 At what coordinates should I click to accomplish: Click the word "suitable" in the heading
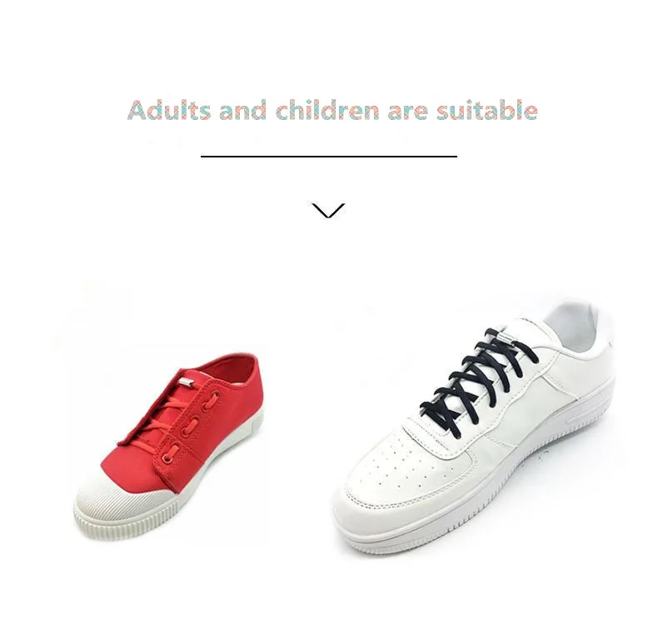486,111
